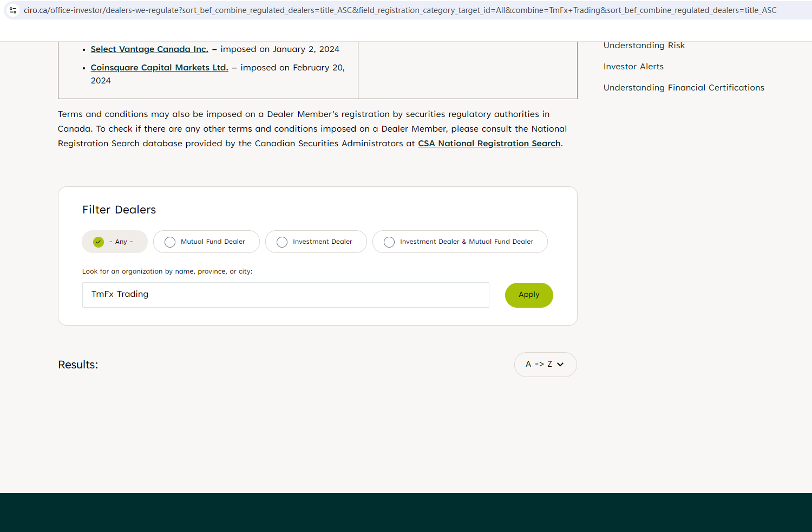Click 'Look for an organization by name' label
This screenshot has height=532, width=812.
167,271
